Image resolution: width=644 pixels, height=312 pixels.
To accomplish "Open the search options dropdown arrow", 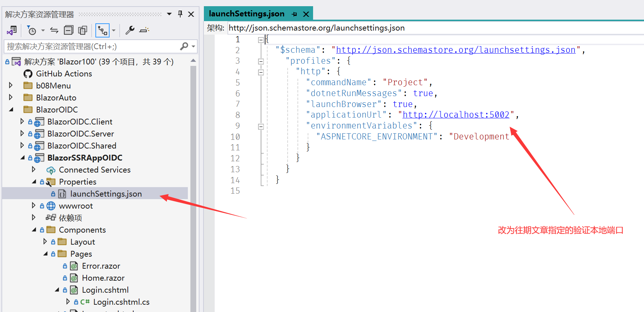I will tap(193, 47).
